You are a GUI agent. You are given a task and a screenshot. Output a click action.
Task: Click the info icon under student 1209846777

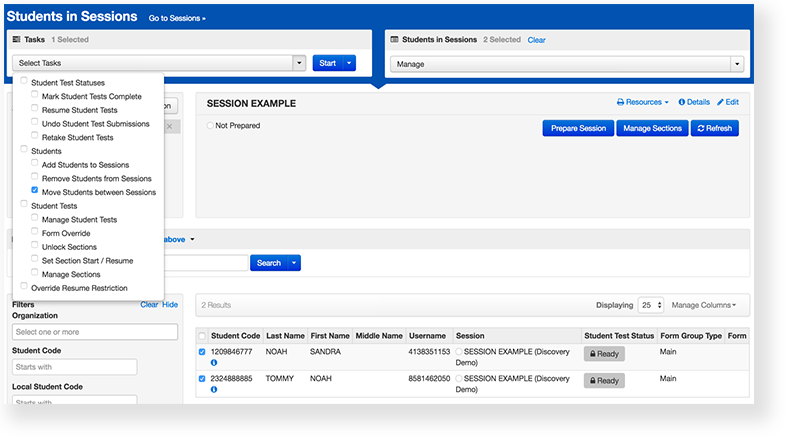(x=214, y=362)
